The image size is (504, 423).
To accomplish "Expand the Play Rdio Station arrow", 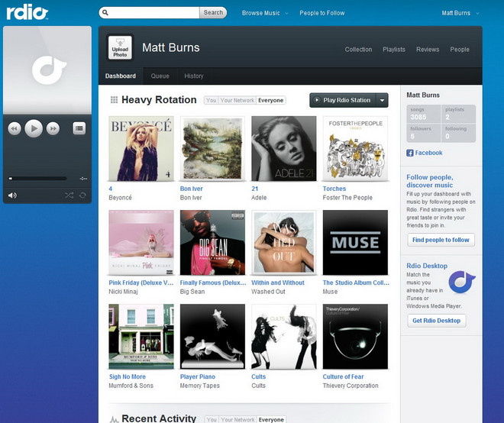I will (382, 100).
